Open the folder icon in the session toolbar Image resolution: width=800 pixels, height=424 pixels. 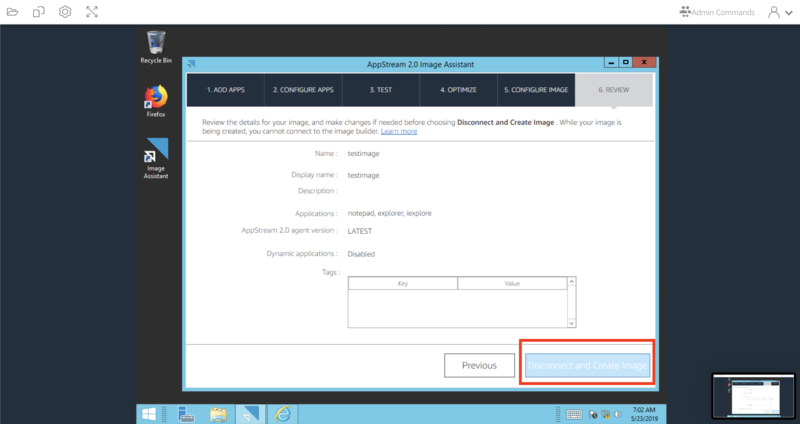click(x=12, y=12)
